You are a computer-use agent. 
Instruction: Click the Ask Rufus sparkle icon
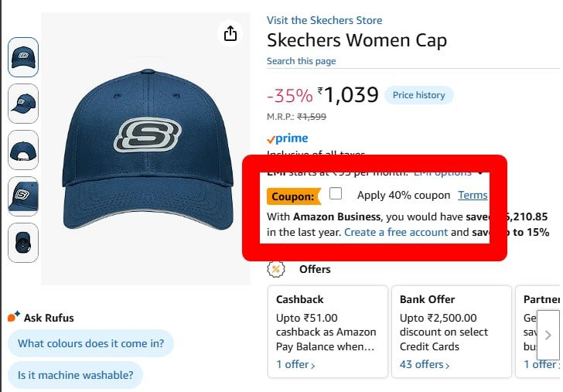(x=14, y=317)
